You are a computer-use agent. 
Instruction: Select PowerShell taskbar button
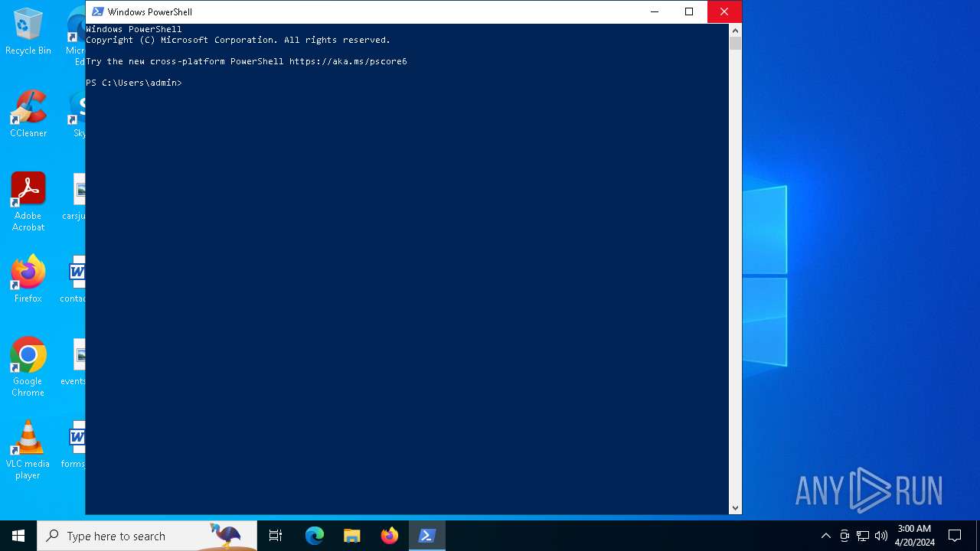point(427,536)
